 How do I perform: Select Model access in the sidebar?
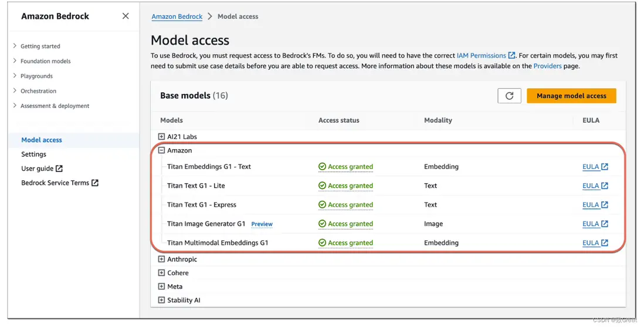(42, 140)
